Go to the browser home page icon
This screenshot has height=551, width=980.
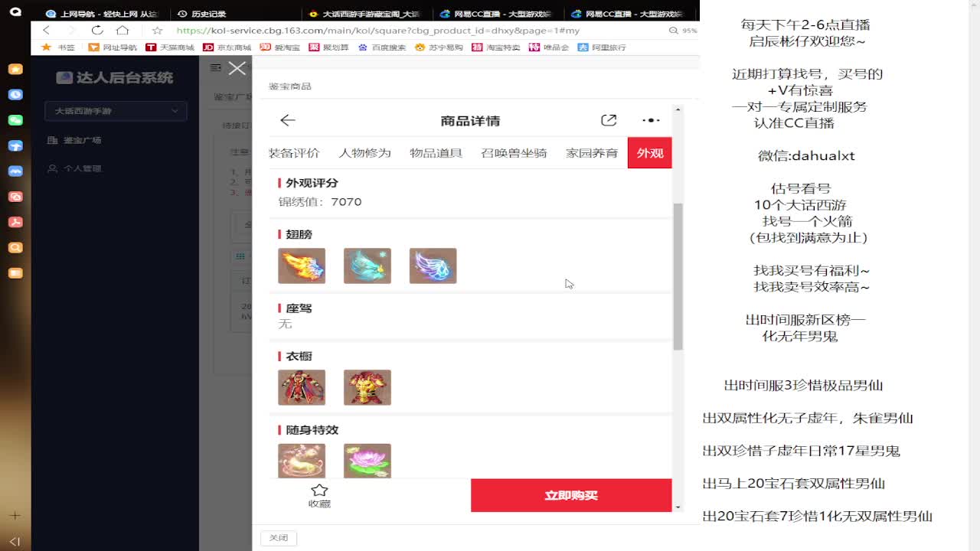pos(122,30)
